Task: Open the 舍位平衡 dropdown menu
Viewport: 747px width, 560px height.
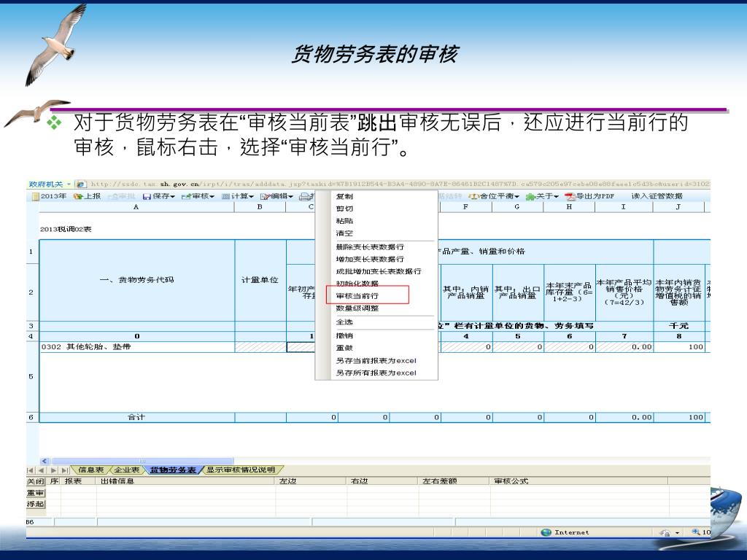Action: [x=494, y=196]
